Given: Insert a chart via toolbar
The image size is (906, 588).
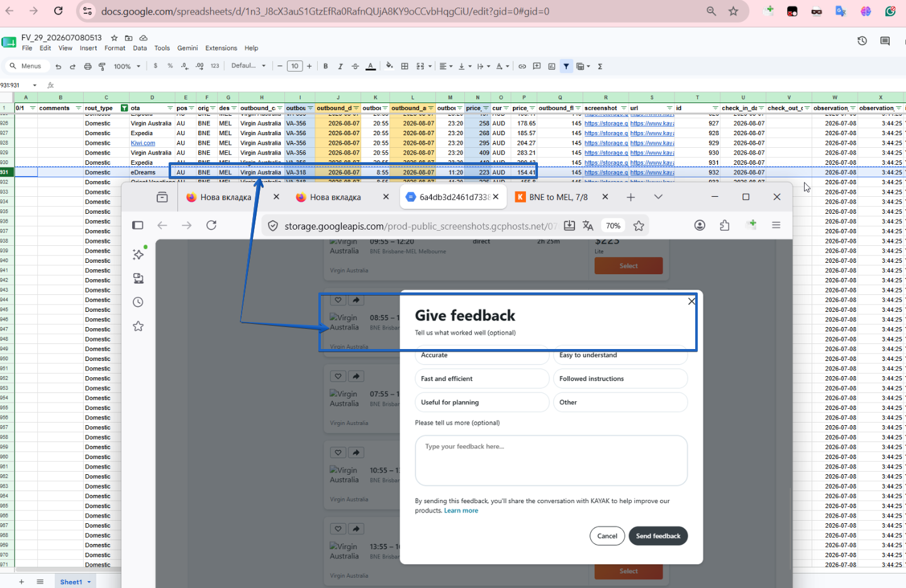Looking at the screenshot, I should [552, 66].
